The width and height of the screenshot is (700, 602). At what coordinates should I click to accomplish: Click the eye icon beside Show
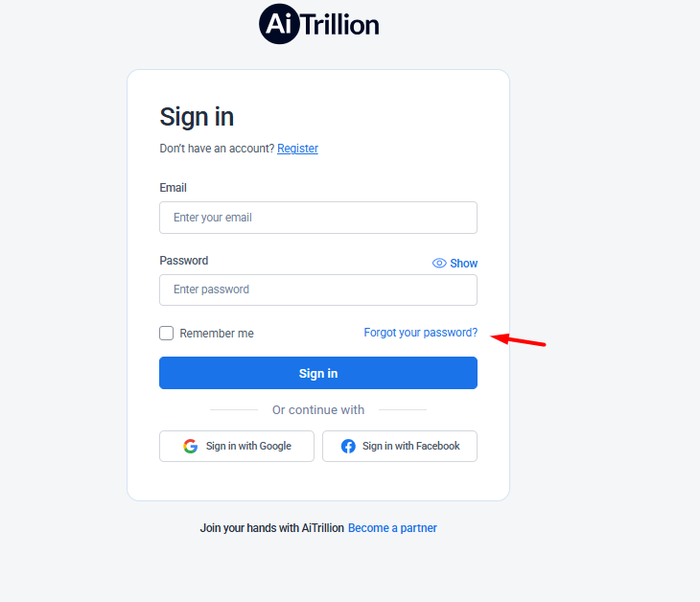pos(439,264)
